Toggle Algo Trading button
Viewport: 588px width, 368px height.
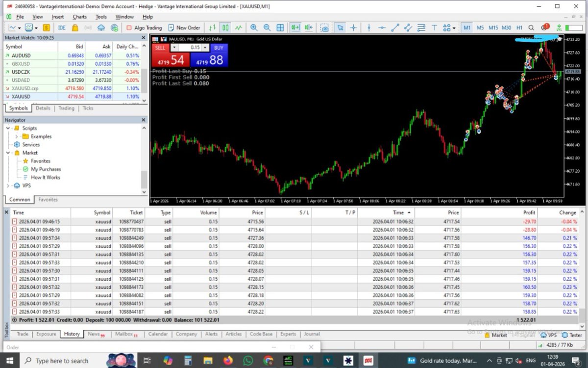pos(144,28)
